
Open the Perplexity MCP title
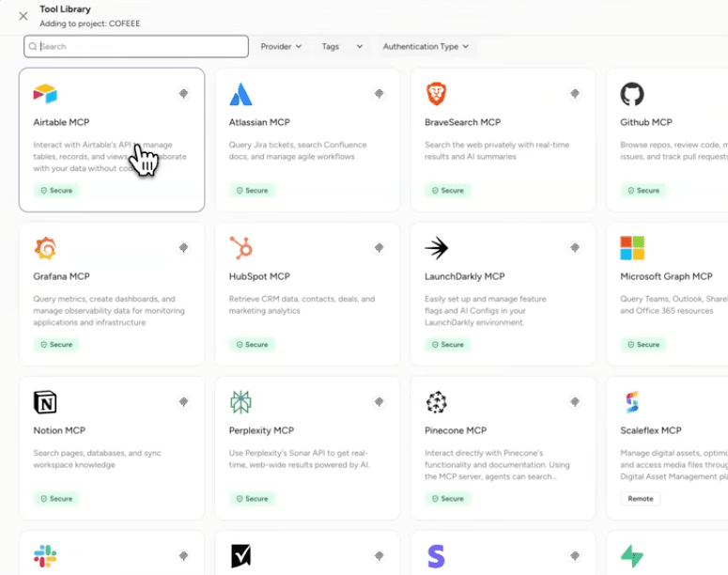point(261,430)
